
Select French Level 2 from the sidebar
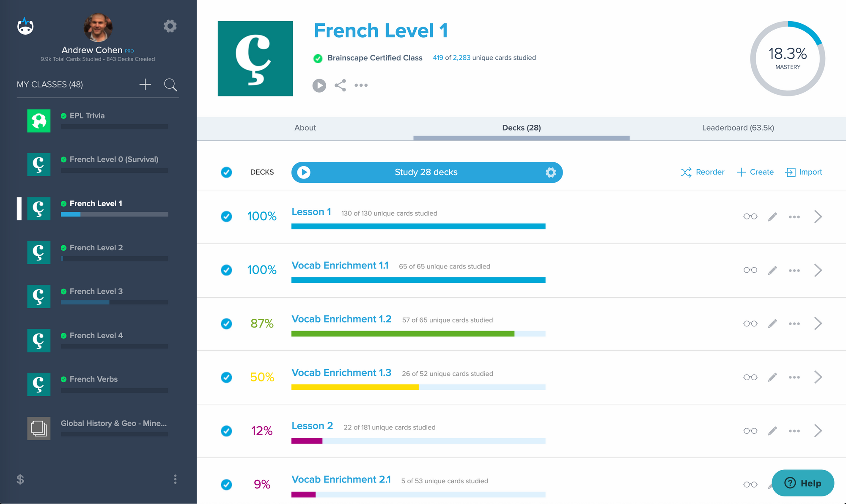(x=97, y=247)
